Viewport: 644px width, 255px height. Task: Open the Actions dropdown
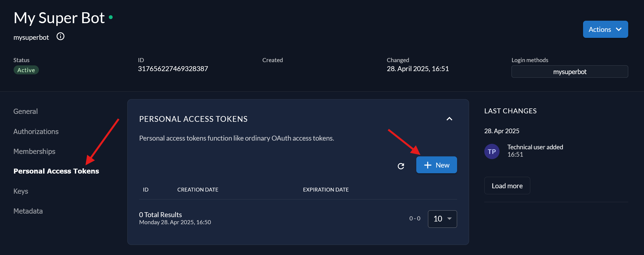605,29
